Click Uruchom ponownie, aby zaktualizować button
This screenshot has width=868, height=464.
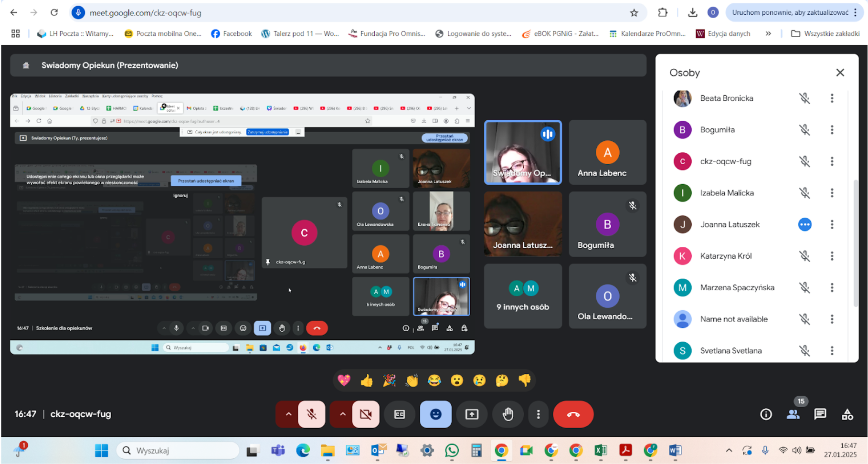coord(790,12)
